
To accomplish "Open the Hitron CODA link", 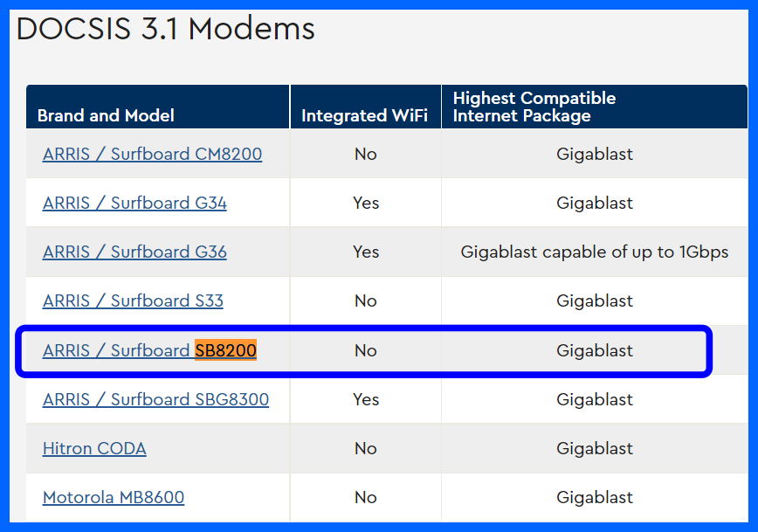I will (x=94, y=449).
